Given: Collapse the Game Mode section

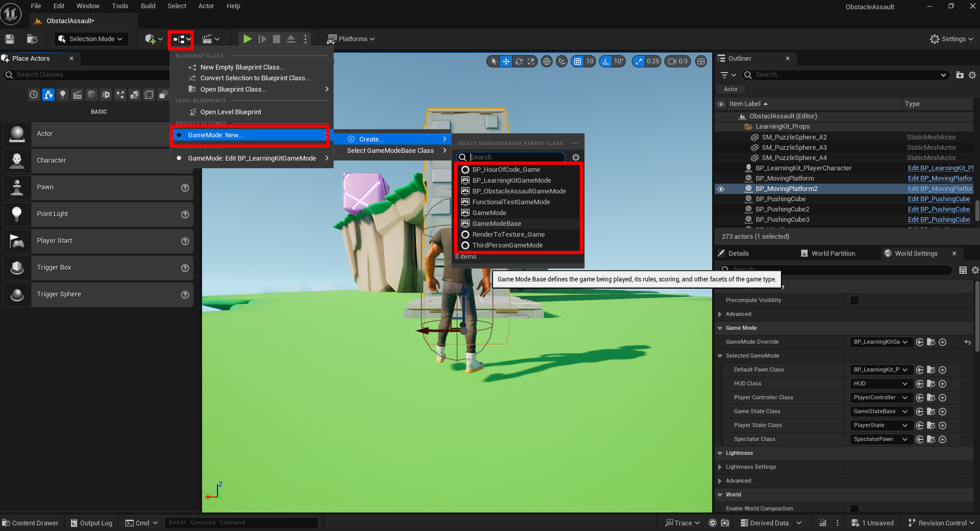Looking at the screenshot, I should 720,328.
